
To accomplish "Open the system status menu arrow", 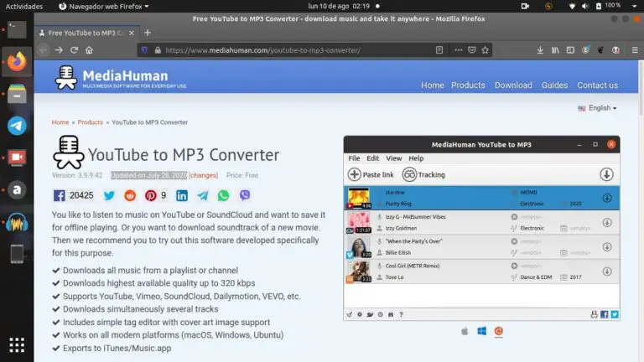I will click(x=634, y=6).
